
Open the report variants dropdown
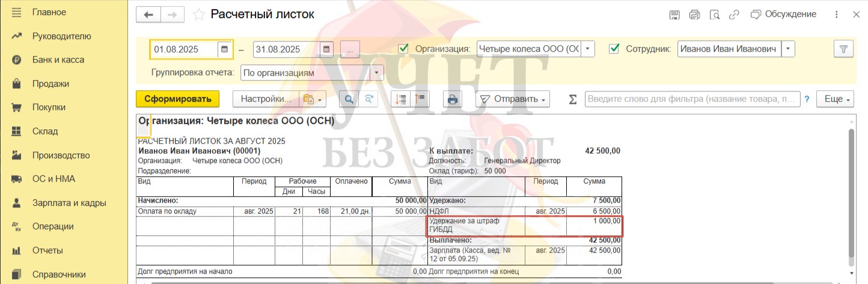click(313, 99)
